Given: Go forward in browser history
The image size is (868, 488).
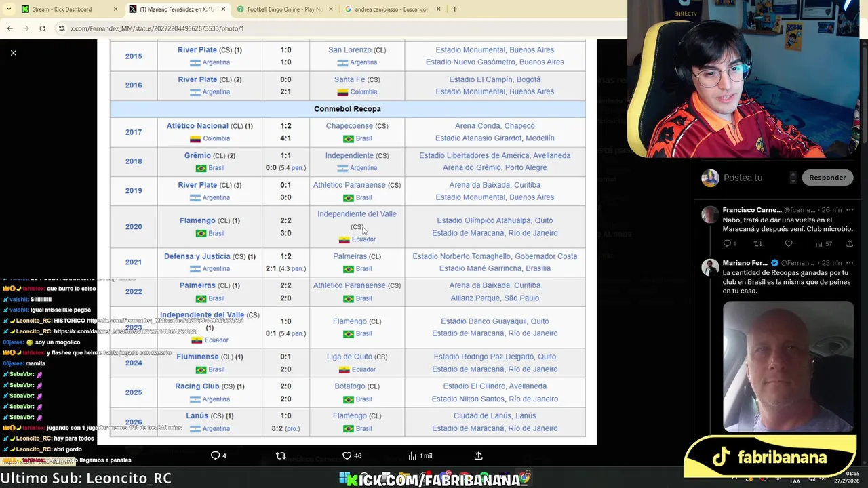Looking at the screenshot, I should [26, 28].
